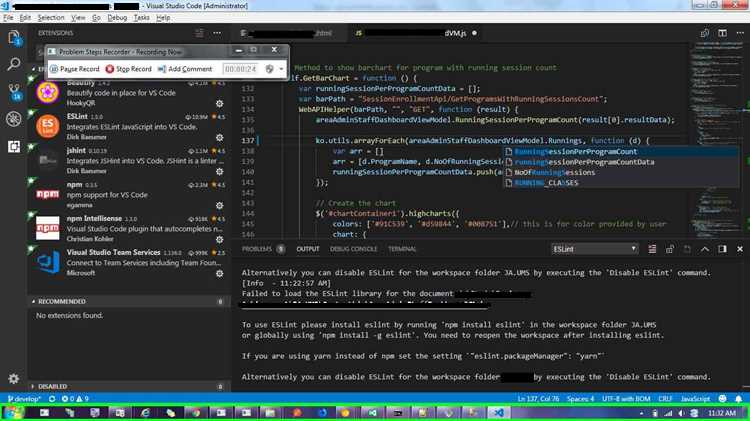Open the Tasks menu

click(x=141, y=18)
